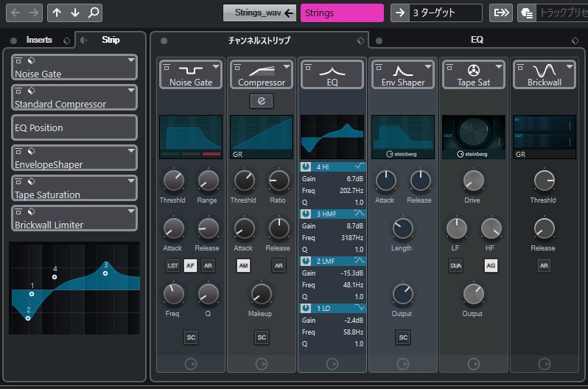Open Noise Gate strip module dropdown arrow
Viewport: 588px width, 389px height.
216,66
